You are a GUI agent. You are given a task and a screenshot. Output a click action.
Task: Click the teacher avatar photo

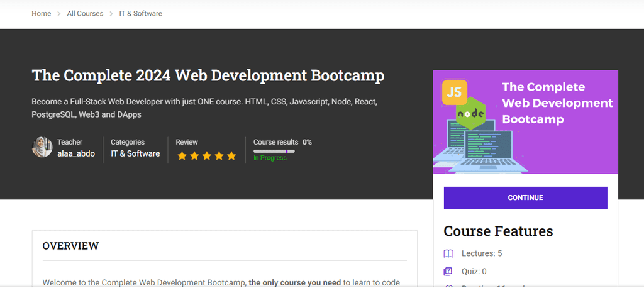[x=42, y=147]
